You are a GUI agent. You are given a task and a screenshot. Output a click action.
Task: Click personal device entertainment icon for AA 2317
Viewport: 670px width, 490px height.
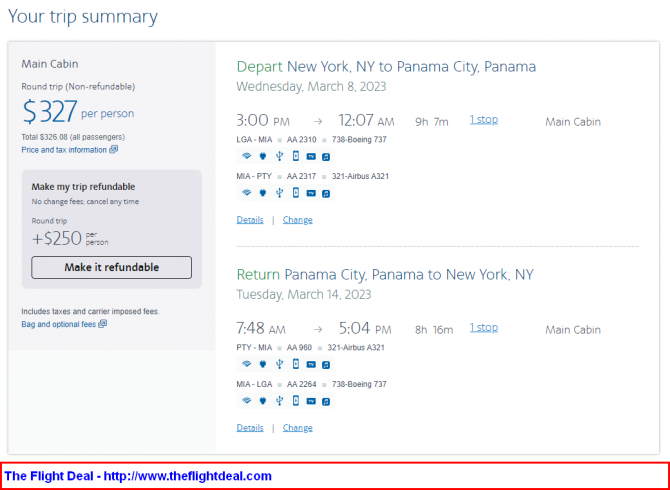[x=296, y=193]
